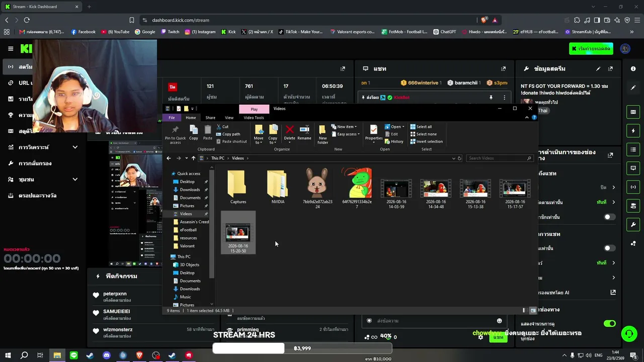Open the Video Tools tab
The width and height of the screenshot is (644, 362).
pos(254,118)
